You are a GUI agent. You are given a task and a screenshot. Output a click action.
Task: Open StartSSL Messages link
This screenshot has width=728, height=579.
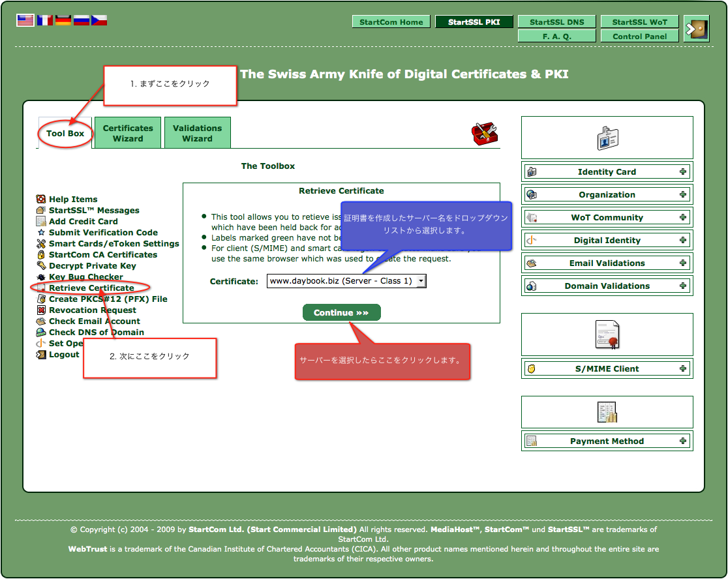[x=94, y=210]
